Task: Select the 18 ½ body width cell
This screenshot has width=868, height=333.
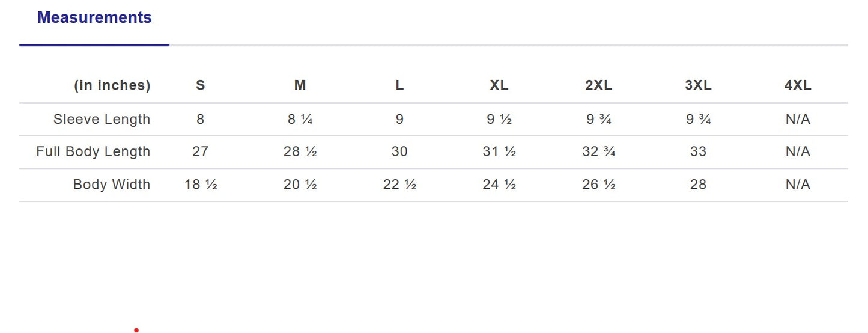Action: (201, 185)
